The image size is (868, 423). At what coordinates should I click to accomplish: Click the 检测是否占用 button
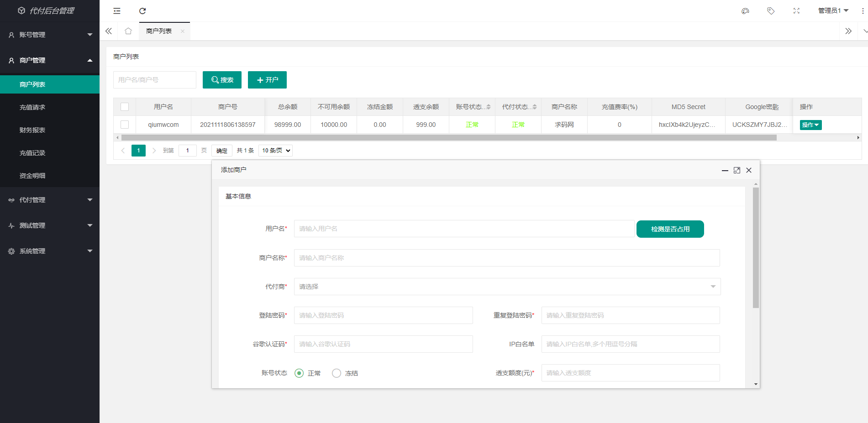670,229
